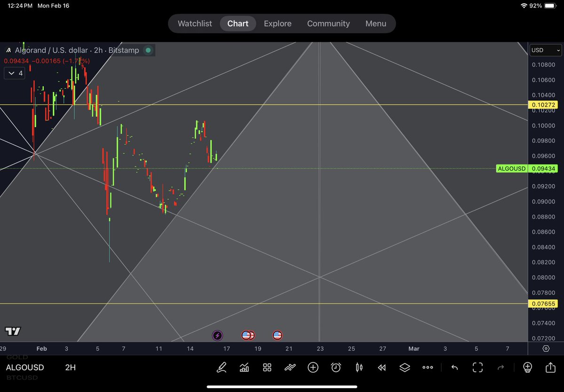Screen dimensions: 564x392
Task: Select the Chart tab
Action: 238,24
